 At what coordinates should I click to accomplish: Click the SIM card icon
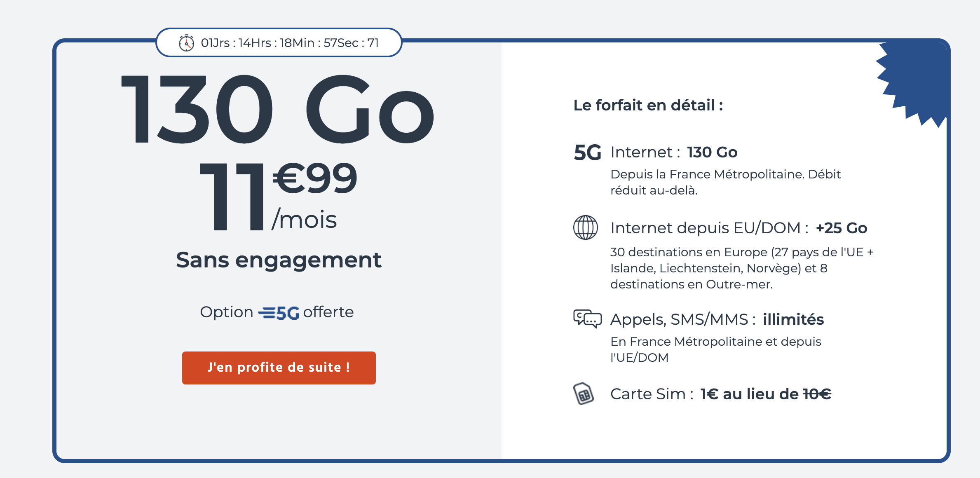584,394
